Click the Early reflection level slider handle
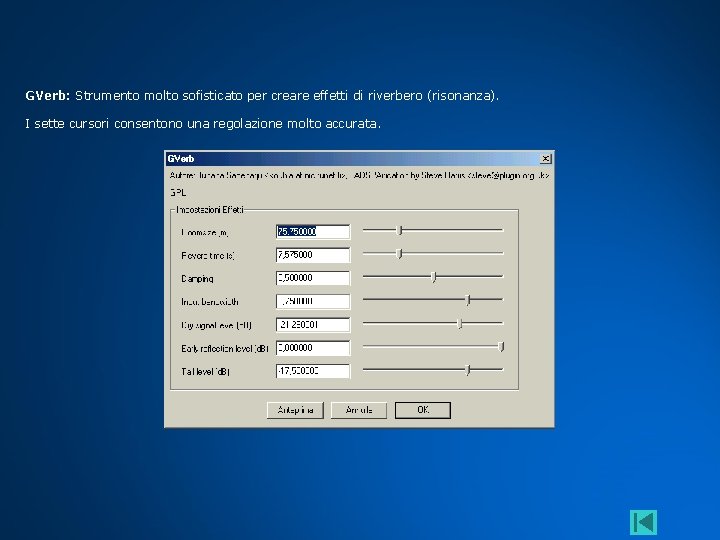The height and width of the screenshot is (540, 720). (501, 347)
